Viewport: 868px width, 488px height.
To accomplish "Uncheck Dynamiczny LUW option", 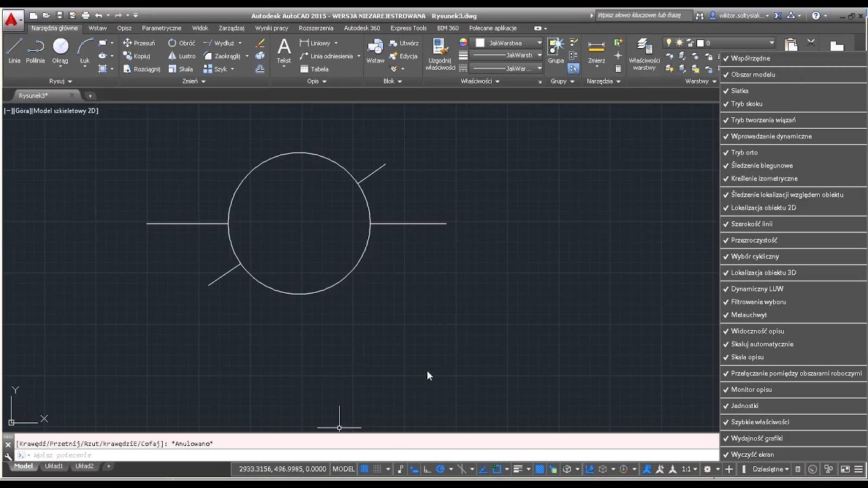I will pos(793,289).
